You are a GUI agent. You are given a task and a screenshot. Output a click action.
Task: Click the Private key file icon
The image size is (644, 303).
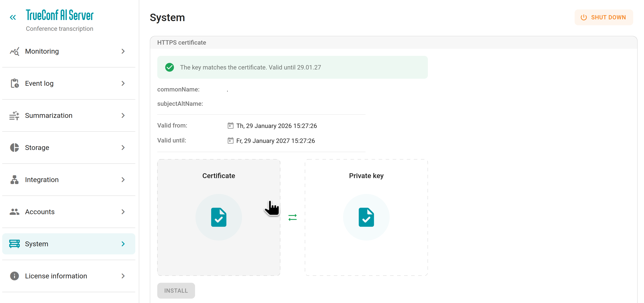coord(366,217)
